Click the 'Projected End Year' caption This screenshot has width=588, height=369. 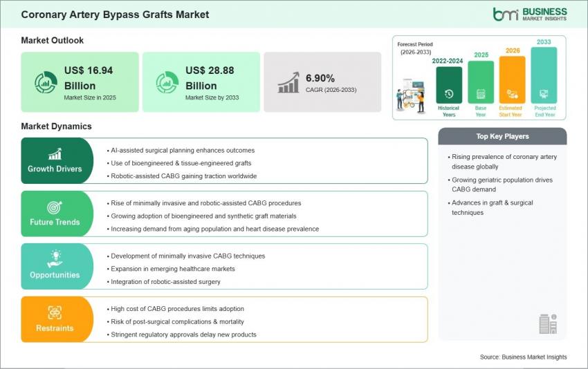point(545,111)
